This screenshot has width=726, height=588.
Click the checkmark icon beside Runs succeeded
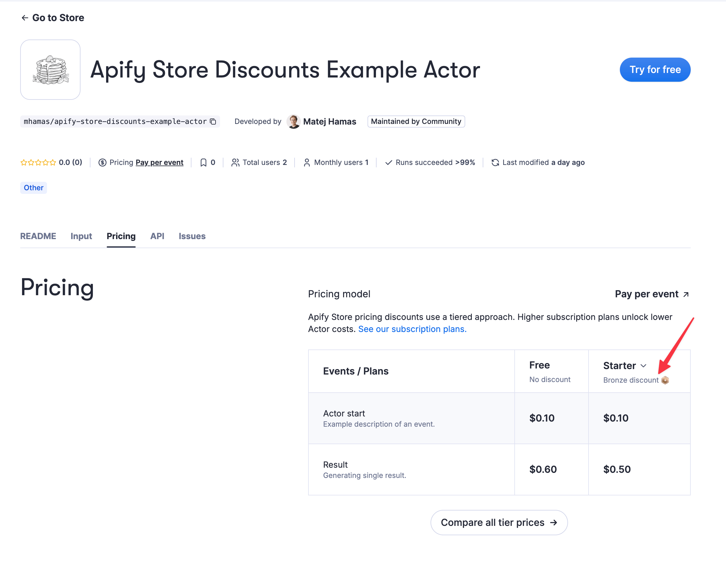click(388, 162)
